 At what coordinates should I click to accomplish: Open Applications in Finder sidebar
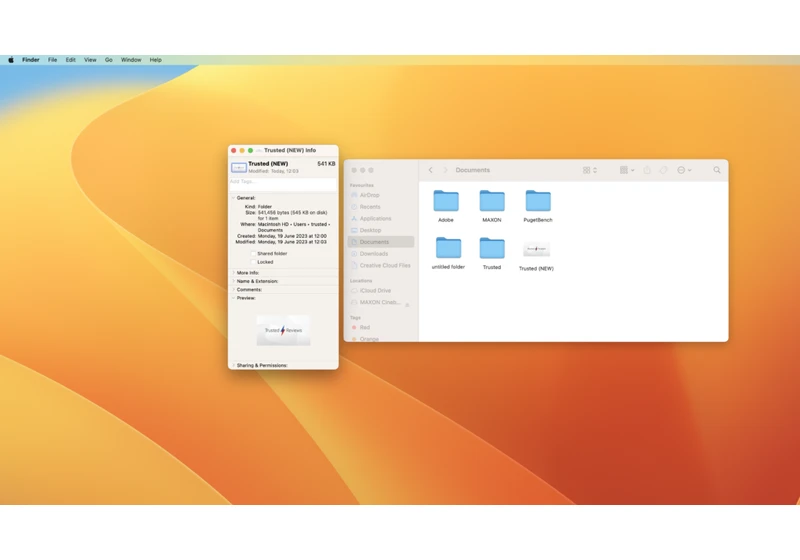click(x=375, y=219)
